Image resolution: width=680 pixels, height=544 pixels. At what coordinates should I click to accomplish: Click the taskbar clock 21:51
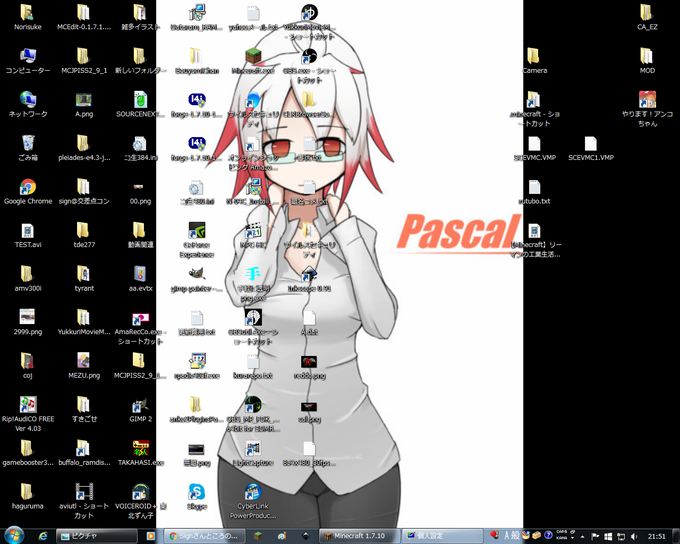(656, 537)
